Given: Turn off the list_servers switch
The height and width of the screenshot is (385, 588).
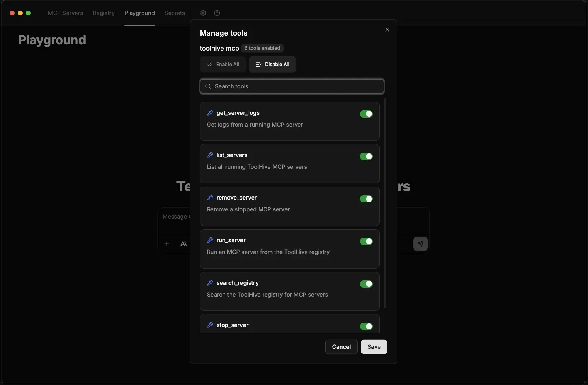Looking at the screenshot, I should point(366,156).
